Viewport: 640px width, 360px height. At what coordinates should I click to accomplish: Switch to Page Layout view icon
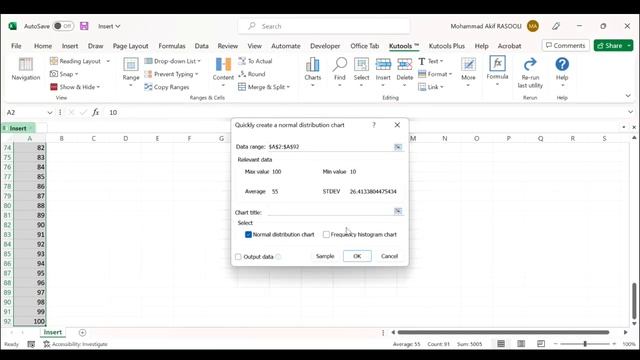(521, 344)
